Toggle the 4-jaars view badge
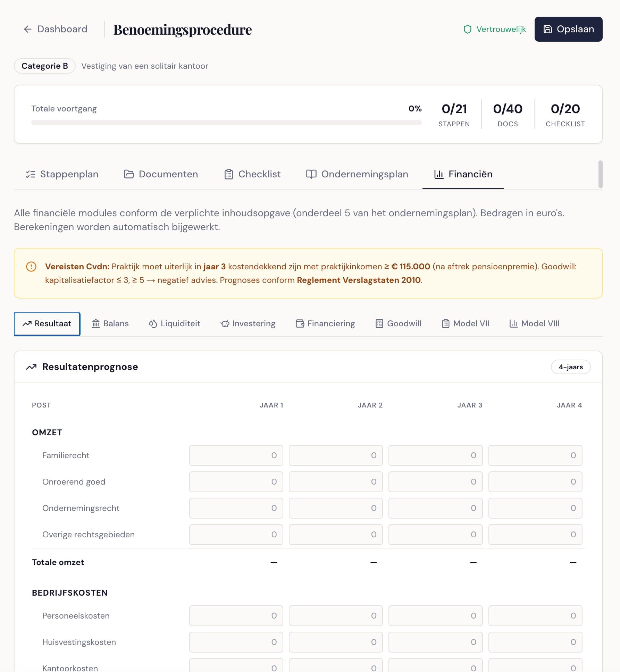The height and width of the screenshot is (672, 620). pyautogui.click(x=571, y=367)
